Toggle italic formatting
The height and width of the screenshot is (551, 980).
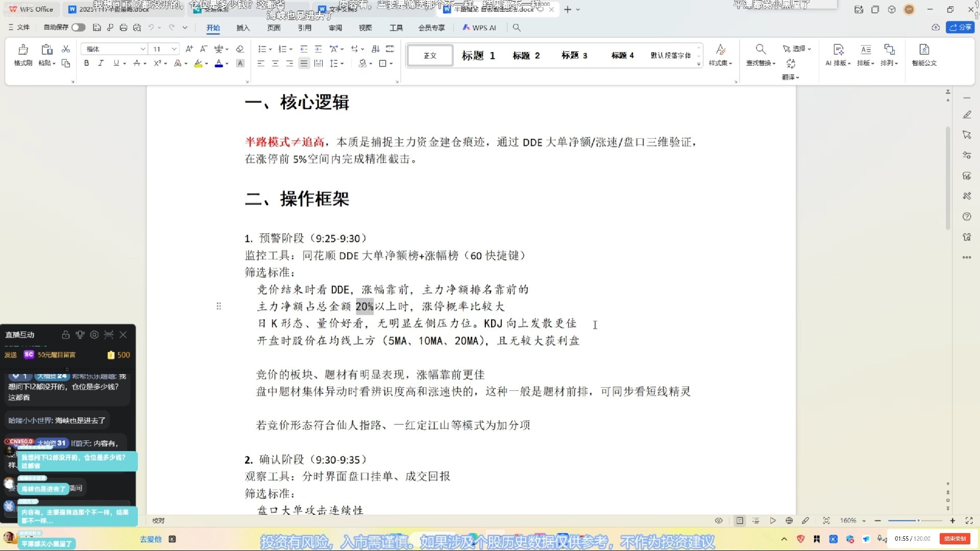(x=101, y=63)
